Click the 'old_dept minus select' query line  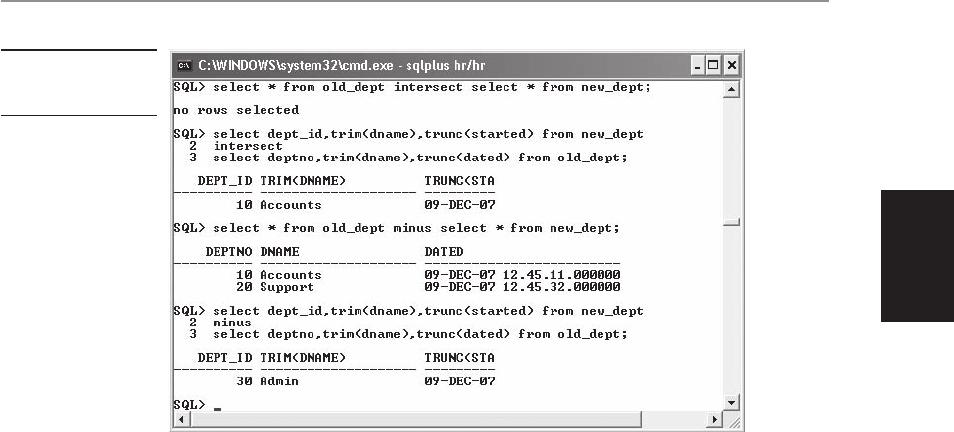click(396, 228)
